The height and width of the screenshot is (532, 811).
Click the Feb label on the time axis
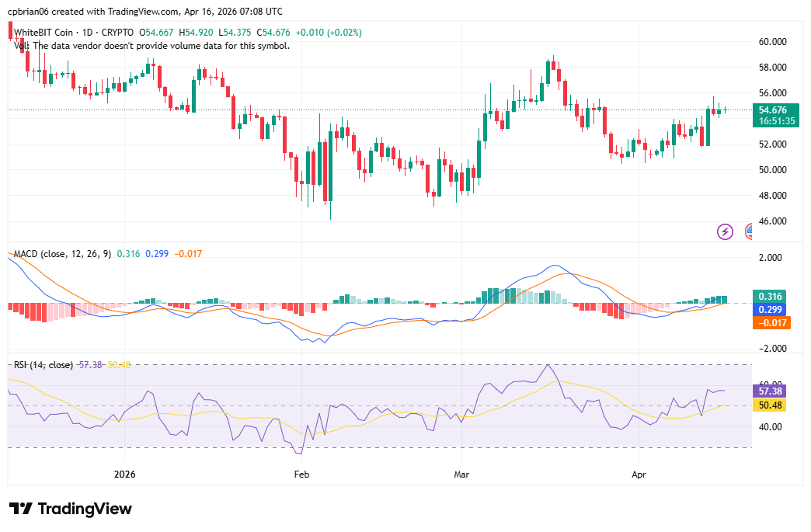[301, 474]
